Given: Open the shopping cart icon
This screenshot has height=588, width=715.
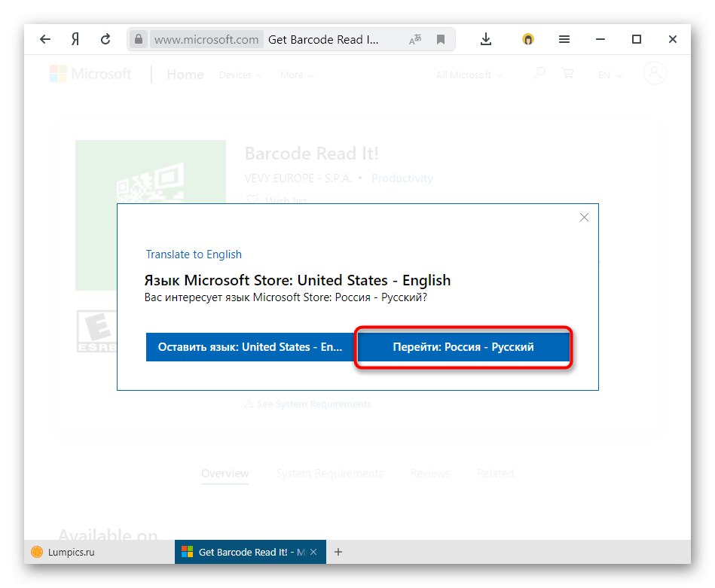Looking at the screenshot, I should [568, 73].
